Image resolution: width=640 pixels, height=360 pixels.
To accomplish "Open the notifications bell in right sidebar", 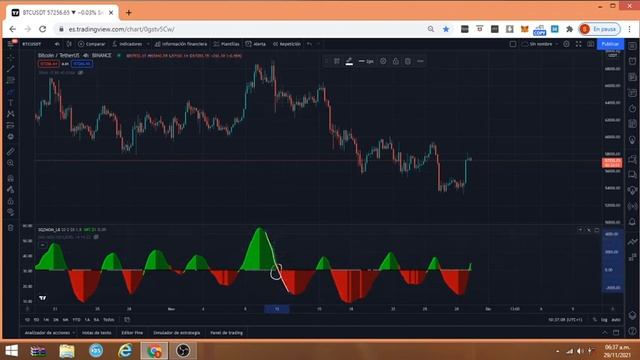I will 632,222.
